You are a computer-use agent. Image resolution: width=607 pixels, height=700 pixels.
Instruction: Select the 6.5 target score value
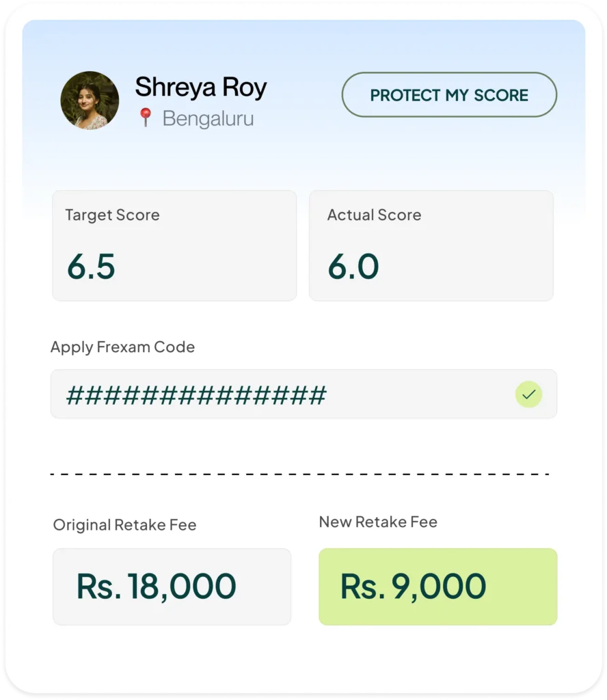click(x=91, y=266)
